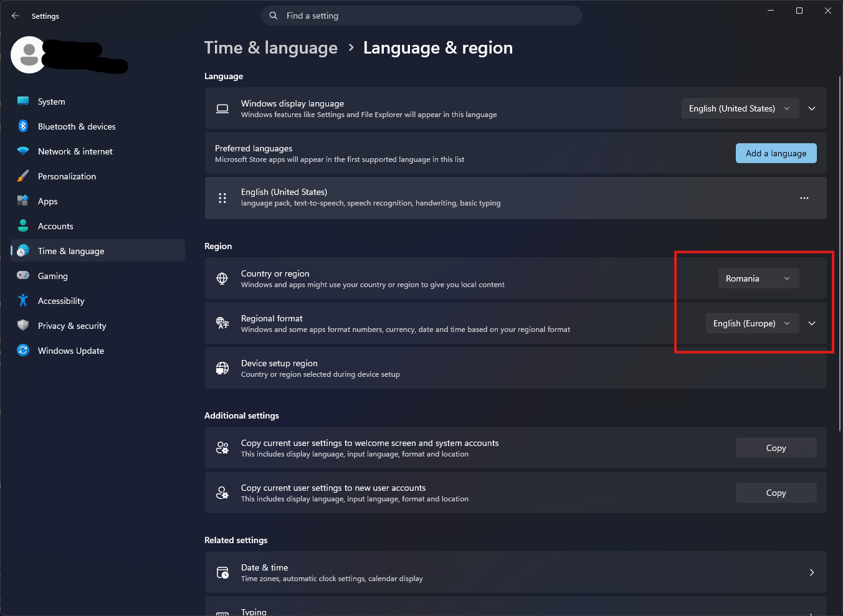Click the globe icon next to Country or region

click(x=222, y=278)
